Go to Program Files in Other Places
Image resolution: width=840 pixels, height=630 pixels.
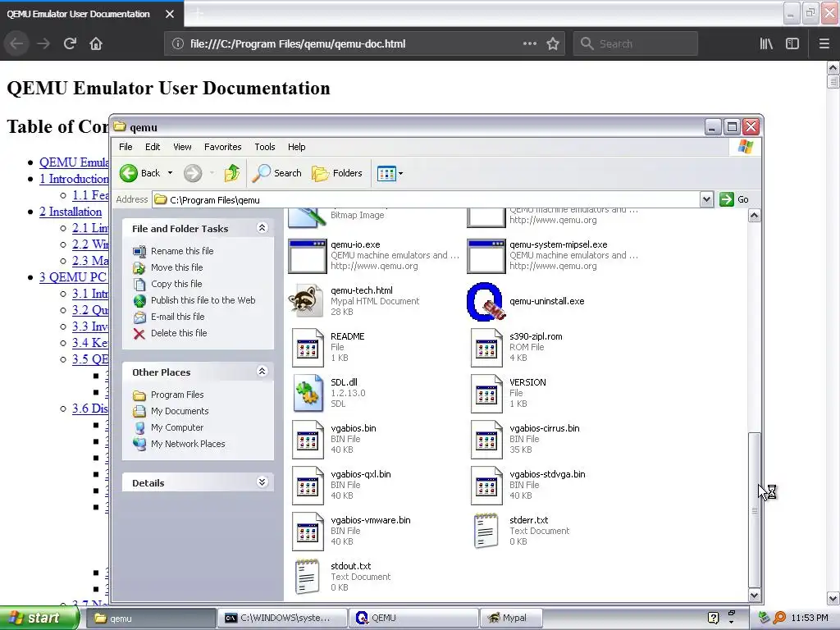(177, 395)
